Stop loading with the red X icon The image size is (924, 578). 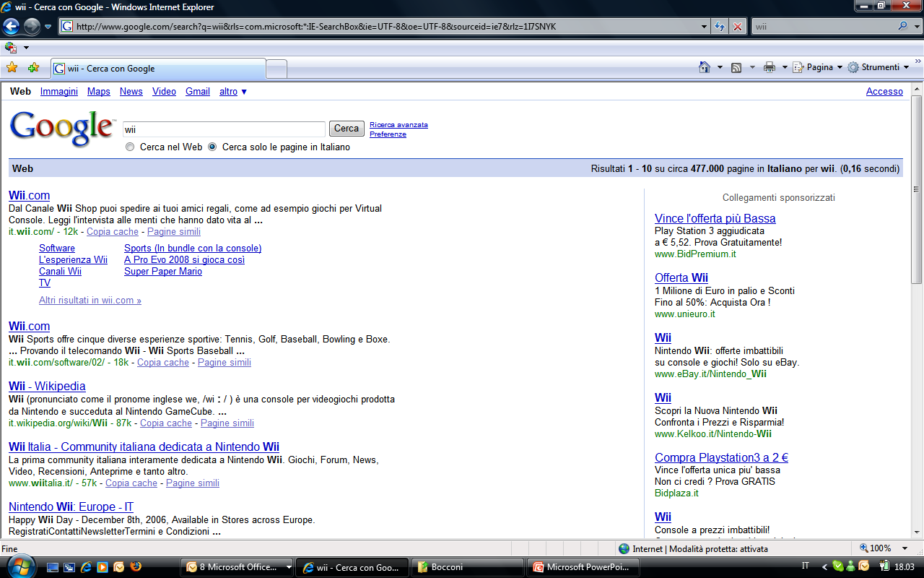(737, 27)
